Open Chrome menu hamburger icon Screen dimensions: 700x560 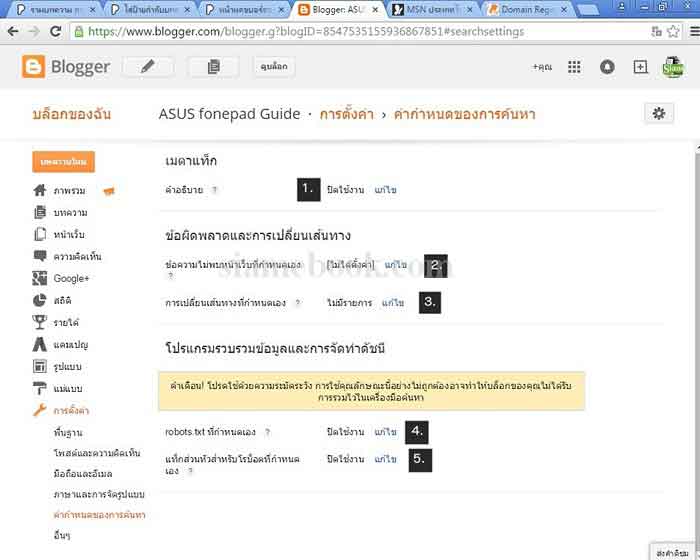click(695, 31)
